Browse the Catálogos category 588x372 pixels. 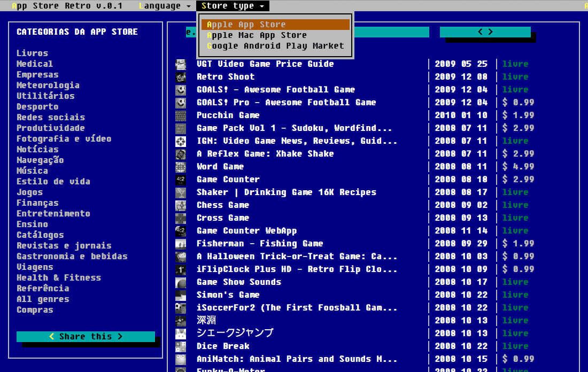coord(40,235)
